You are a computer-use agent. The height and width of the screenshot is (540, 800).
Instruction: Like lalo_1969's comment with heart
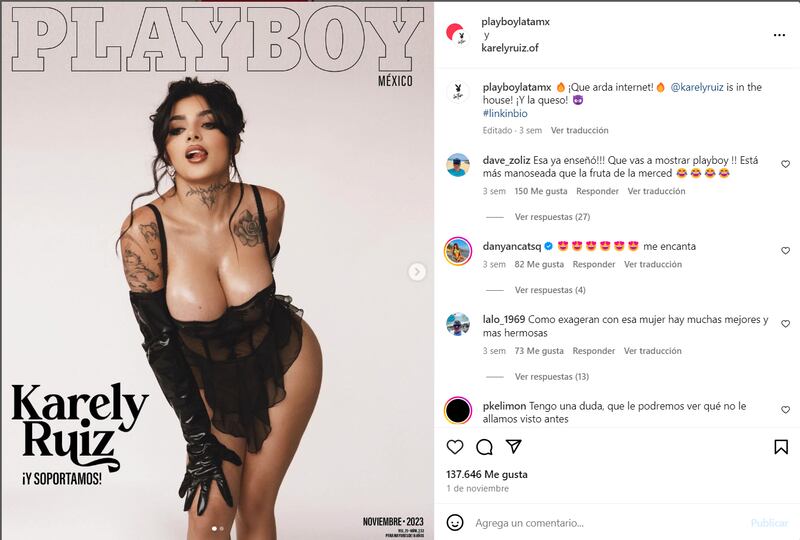pos(785,324)
